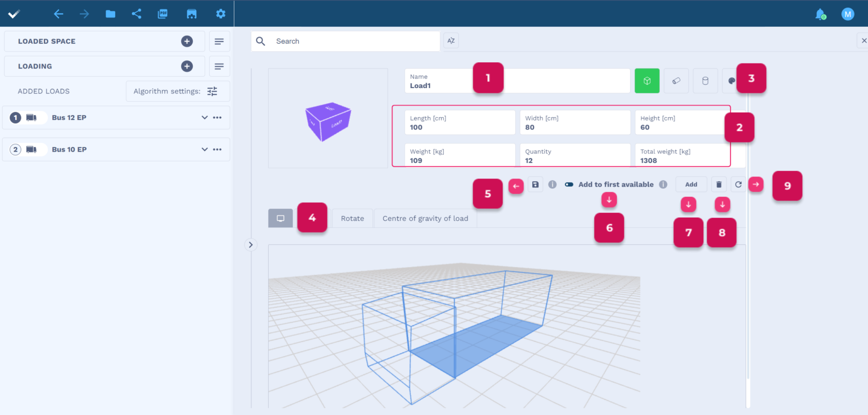The image size is (868, 415).
Task: Open Bus 12 EP more options
Action: pyautogui.click(x=217, y=117)
